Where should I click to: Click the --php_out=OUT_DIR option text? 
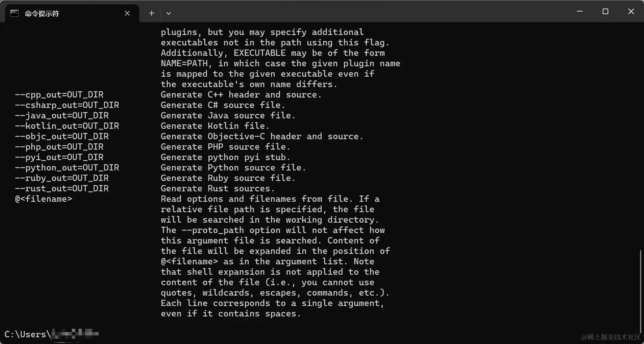click(x=59, y=147)
